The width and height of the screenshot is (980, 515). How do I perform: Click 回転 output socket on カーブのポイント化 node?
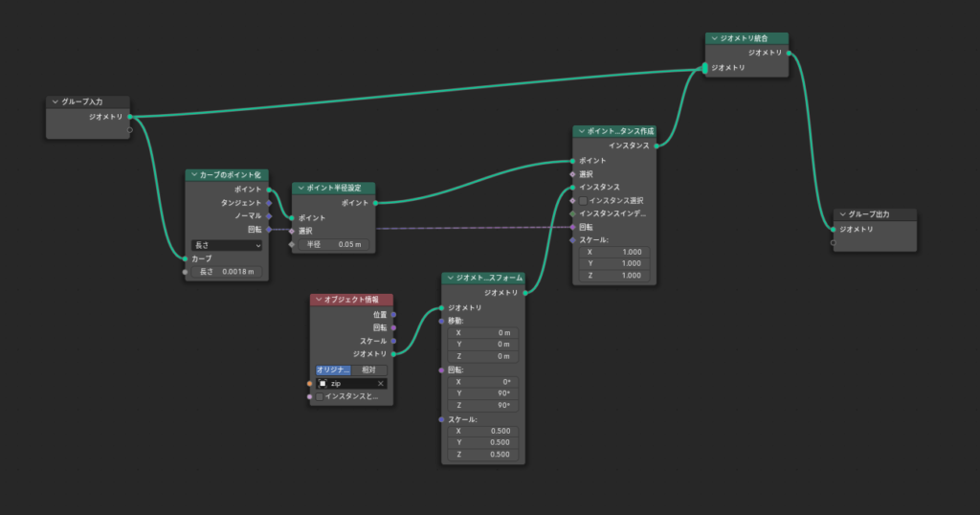[x=269, y=230]
